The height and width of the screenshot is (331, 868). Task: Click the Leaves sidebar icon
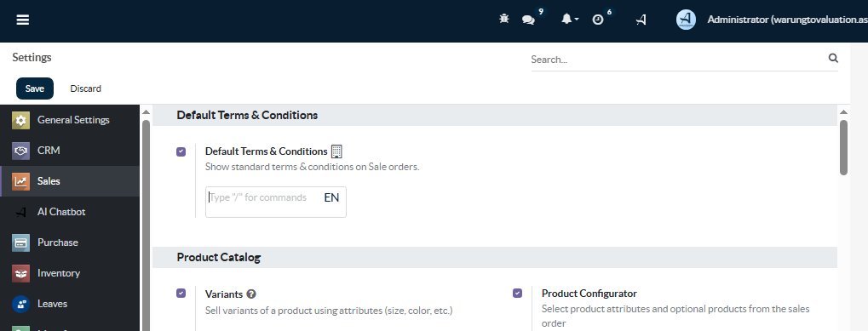click(20, 304)
